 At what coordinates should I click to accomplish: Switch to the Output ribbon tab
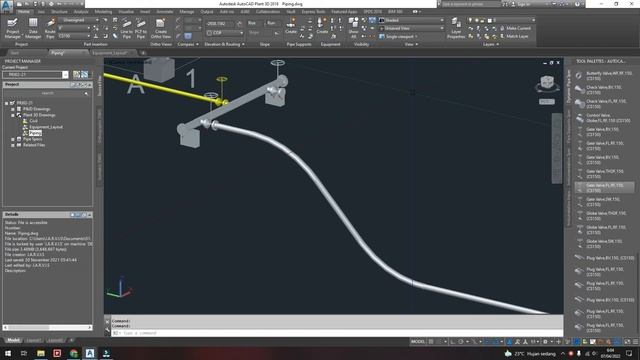click(207, 12)
